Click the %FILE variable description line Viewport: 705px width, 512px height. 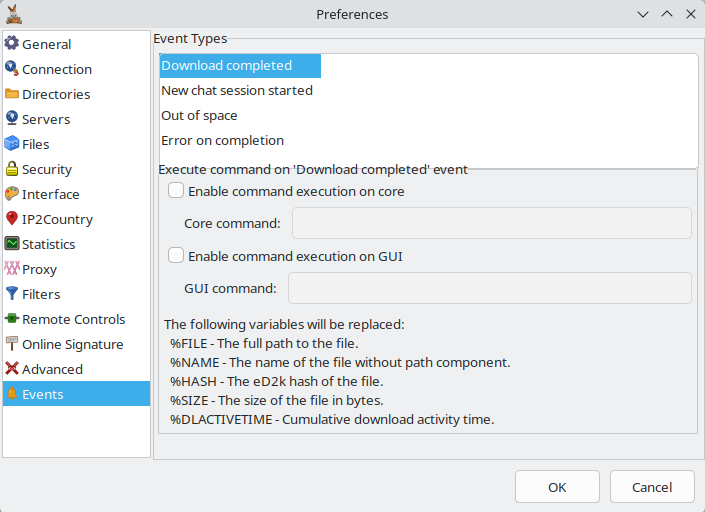coord(264,343)
